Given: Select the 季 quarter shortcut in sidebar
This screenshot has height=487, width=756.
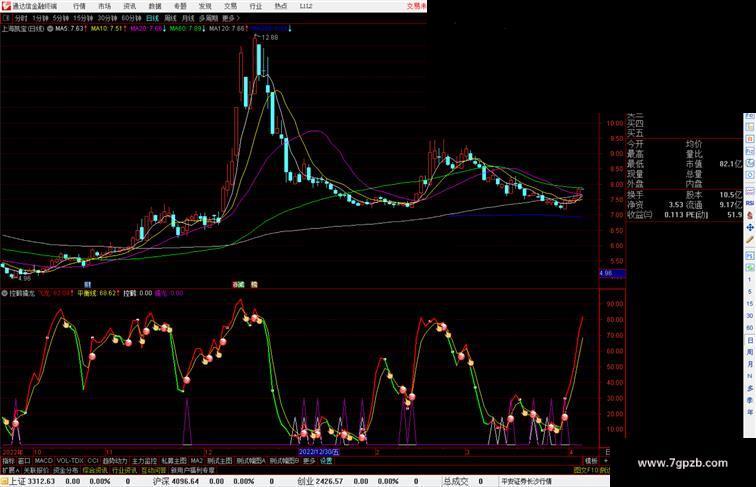Looking at the screenshot, I should point(750,400).
